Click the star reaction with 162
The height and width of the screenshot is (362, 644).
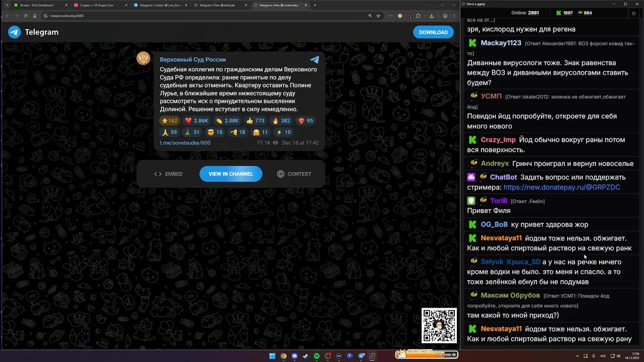169,121
